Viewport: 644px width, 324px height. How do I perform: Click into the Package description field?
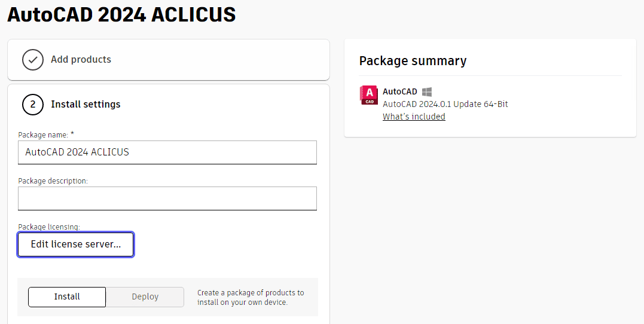pyautogui.click(x=167, y=198)
